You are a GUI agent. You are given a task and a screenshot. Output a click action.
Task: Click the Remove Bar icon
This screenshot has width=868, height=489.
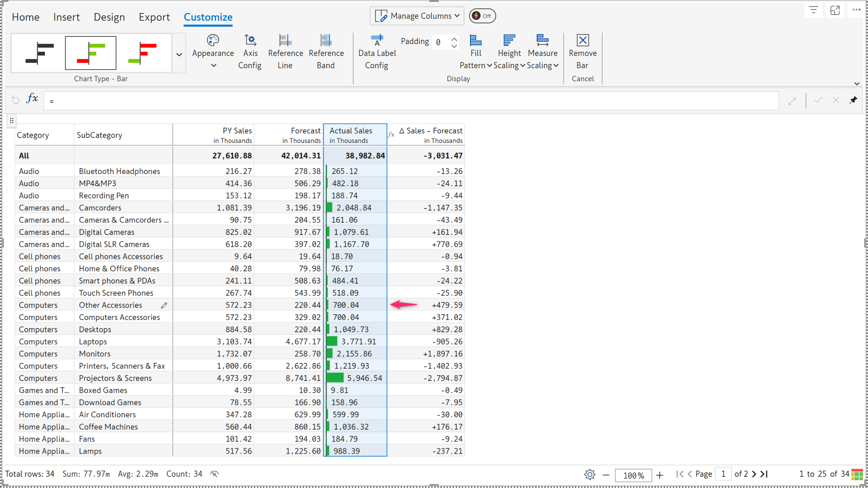pos(582,41)
